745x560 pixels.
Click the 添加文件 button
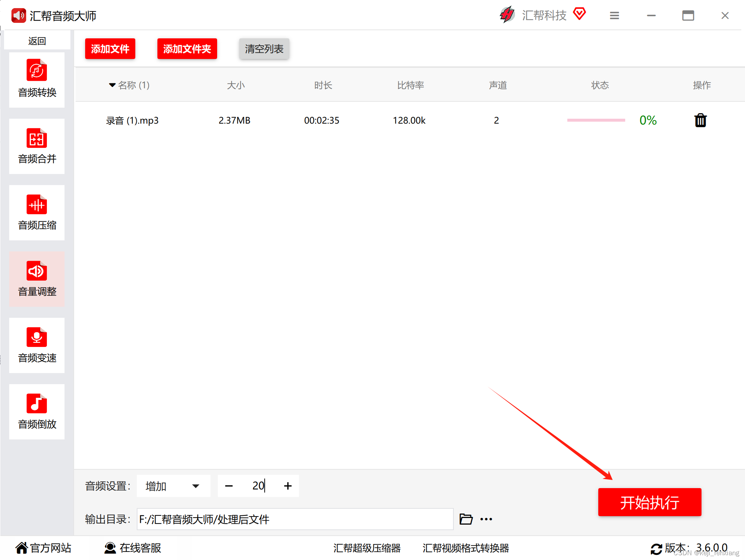click(x=110, y=49)
